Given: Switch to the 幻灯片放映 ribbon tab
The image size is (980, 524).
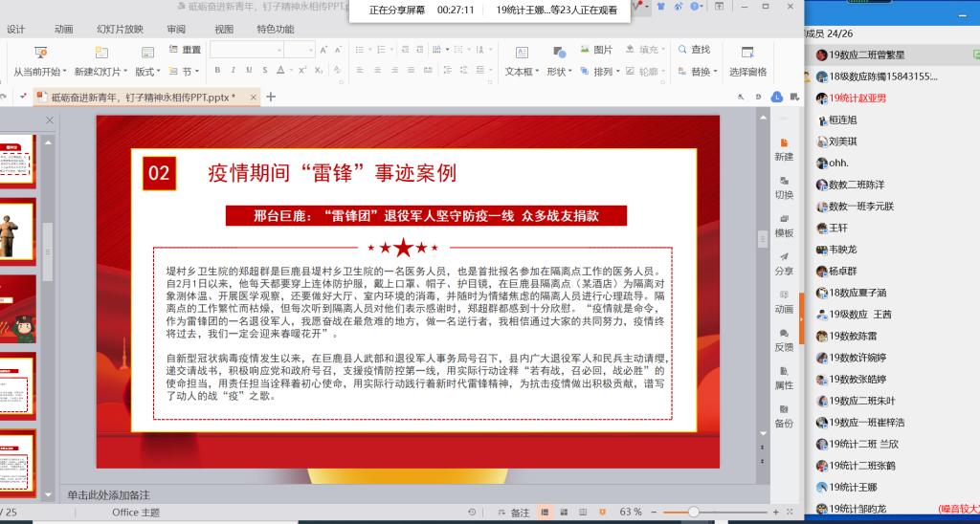Looking at the screenshot, I should pyautogui.click(x=120, y=30).
